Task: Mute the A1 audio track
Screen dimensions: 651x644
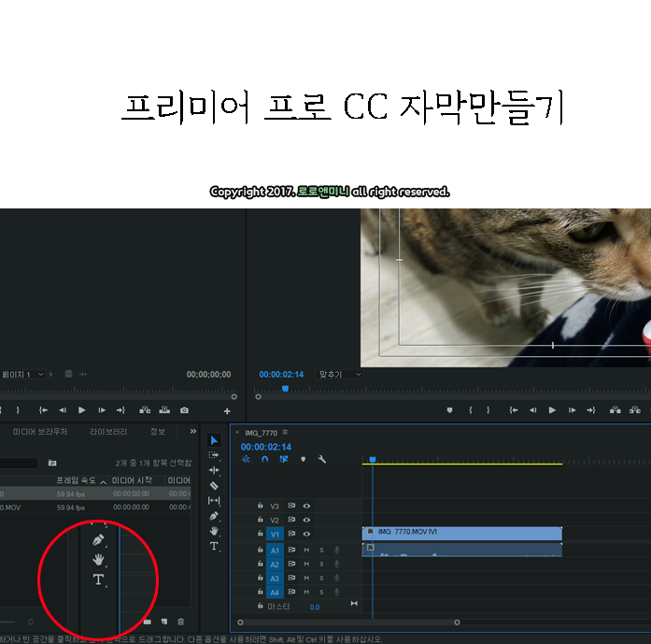Action: pos(306,551)
